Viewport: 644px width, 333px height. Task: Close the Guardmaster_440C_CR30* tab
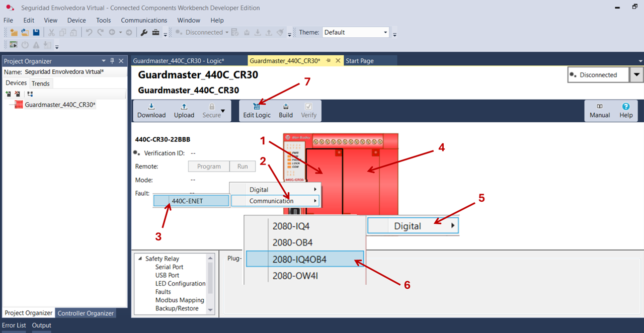point(338,60)
